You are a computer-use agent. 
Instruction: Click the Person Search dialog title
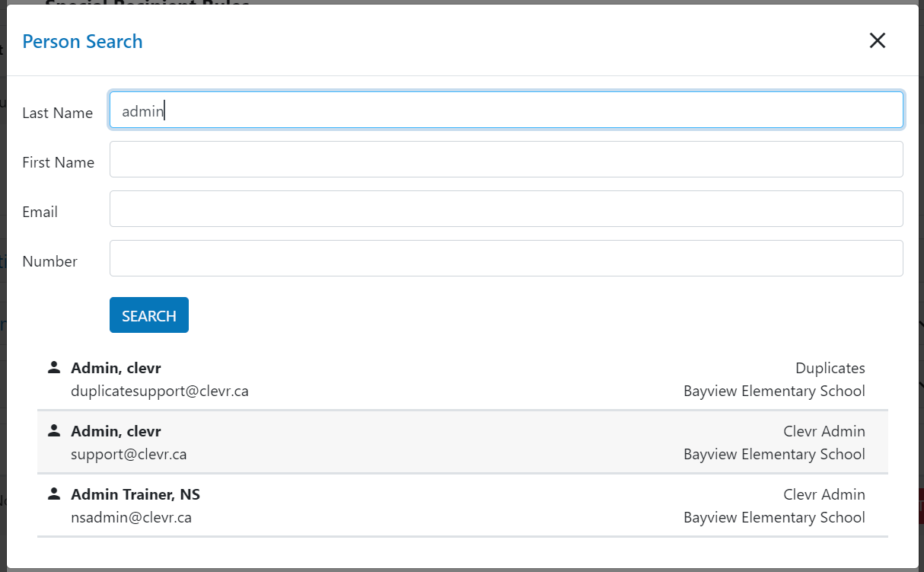click(x=82, y=41)
